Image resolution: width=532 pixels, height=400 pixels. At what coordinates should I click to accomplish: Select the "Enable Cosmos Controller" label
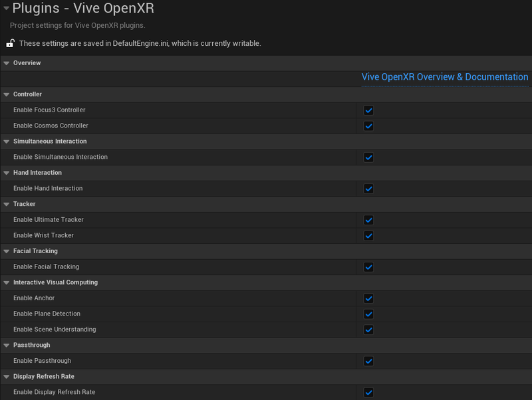[51, 126]
